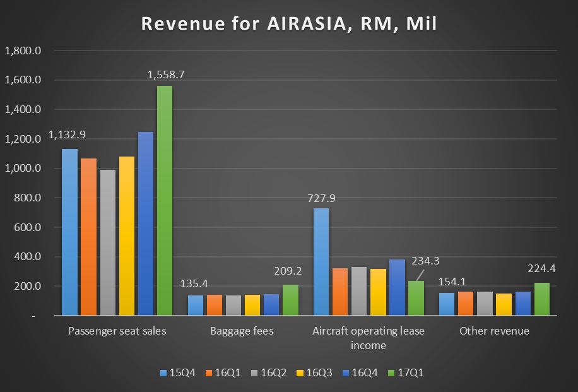Click the 15Q4 light blue bar in Passenger seat sales
Screen dimensions: 578x392
(x=69, y=232)
